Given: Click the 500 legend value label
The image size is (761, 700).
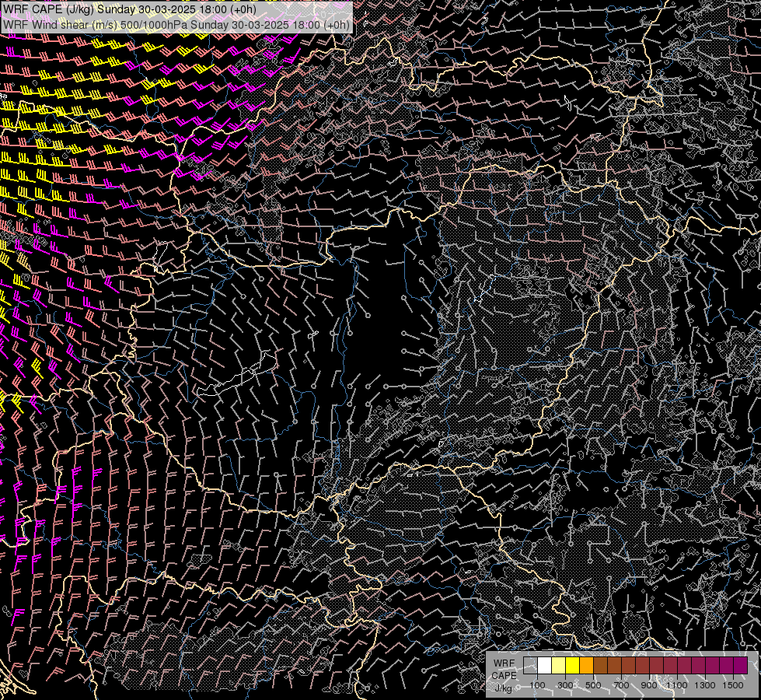Looking at the screenshot, I should pyautogui.click(x=593, y=685).
